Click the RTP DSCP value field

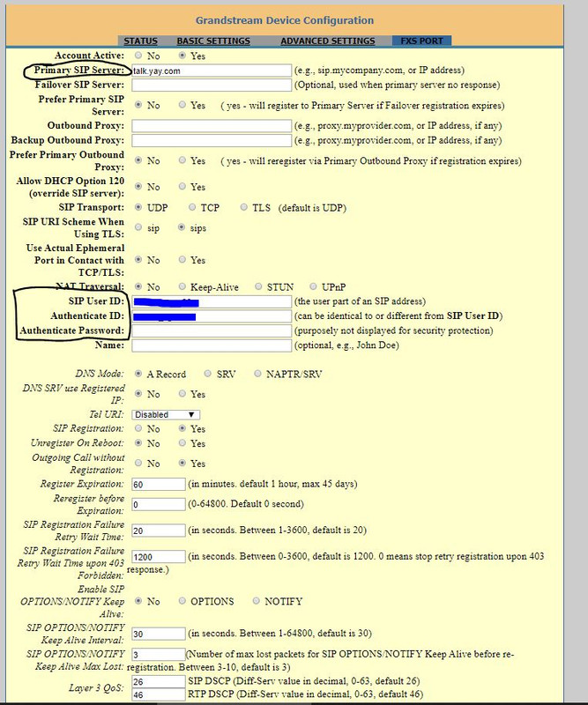pos(159,694)
